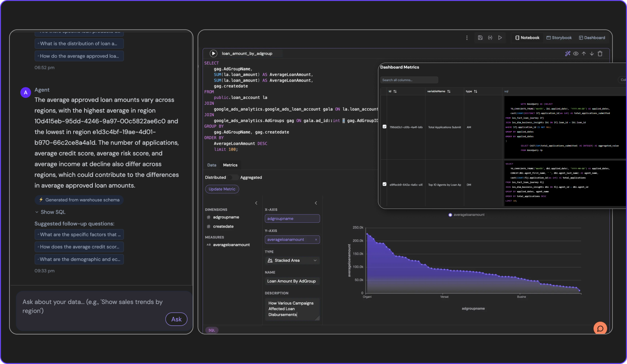Run the loan_amount_by_adgroup cell
The image size is (627, 364).
(x=213, y=54)
